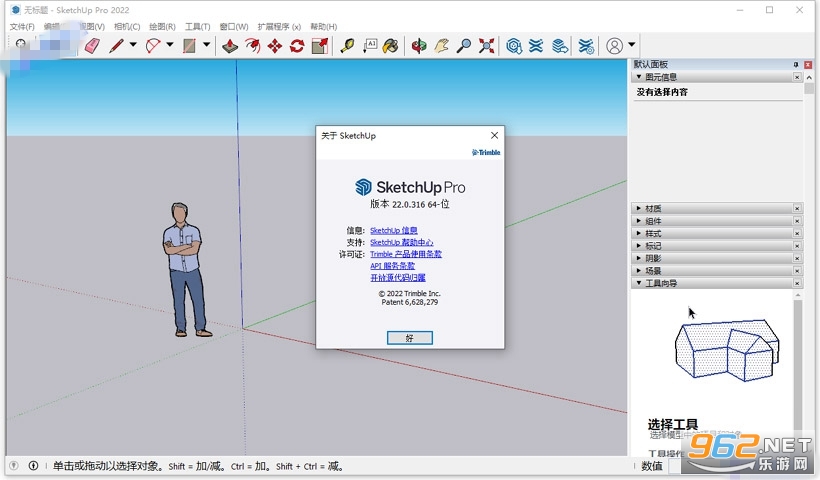Image resolution: width=820 pixels, height=480 pixels.
Task: Close the 图元信息 panel section
Action: pos(797,77)
